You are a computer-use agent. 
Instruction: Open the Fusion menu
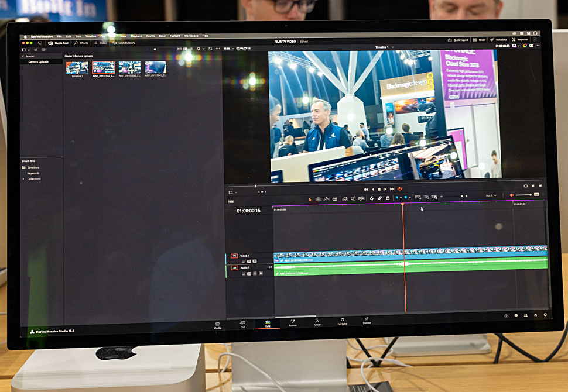tap(150, 36)
